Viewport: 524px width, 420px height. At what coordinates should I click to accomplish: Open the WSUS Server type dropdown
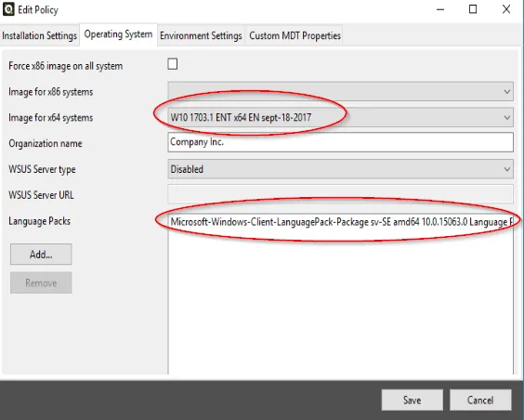[x=341, y=169]
